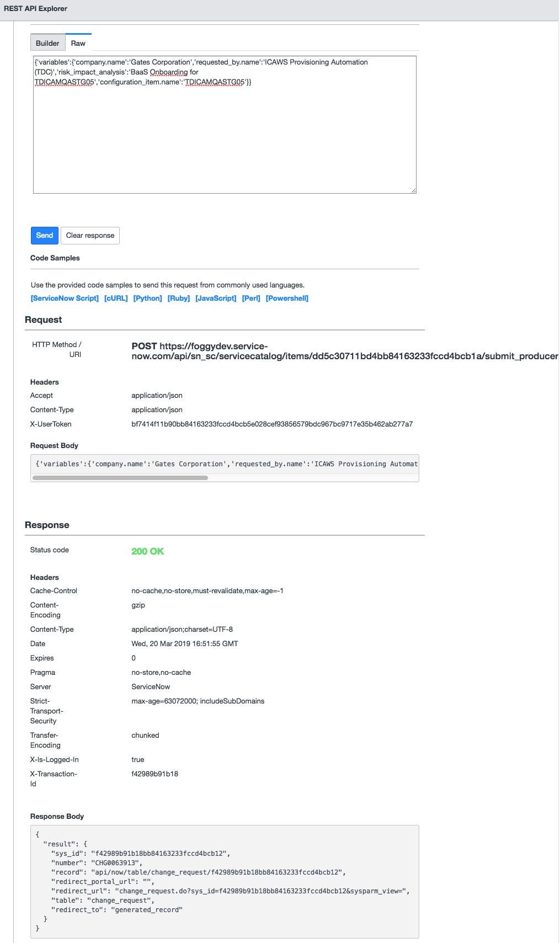Click the Request Body code box
This screenshot has height=943, width=560.
pyautogui.click(x=225, y=464)
